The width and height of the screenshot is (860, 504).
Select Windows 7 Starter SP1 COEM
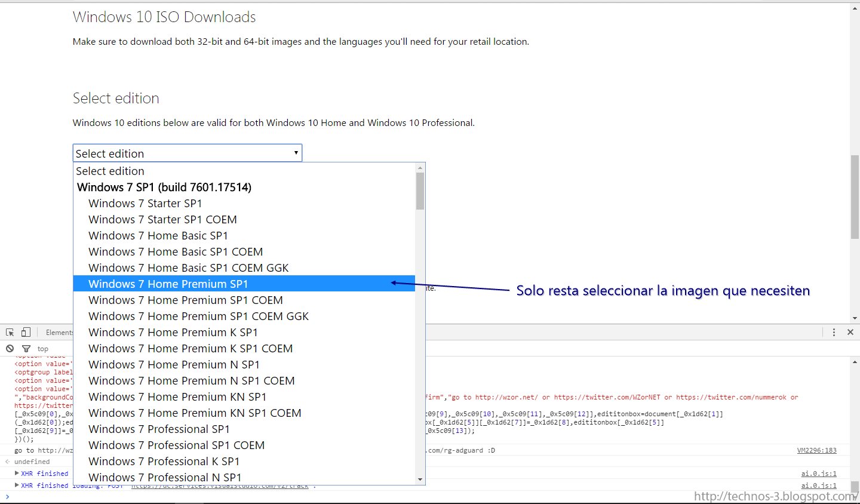click(x=244, y=219)
